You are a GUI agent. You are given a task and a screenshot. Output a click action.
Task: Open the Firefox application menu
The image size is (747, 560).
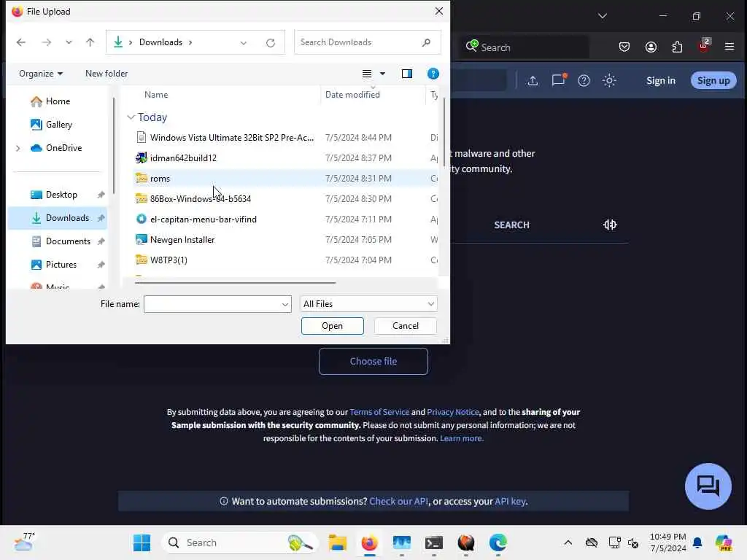point(729,47)
